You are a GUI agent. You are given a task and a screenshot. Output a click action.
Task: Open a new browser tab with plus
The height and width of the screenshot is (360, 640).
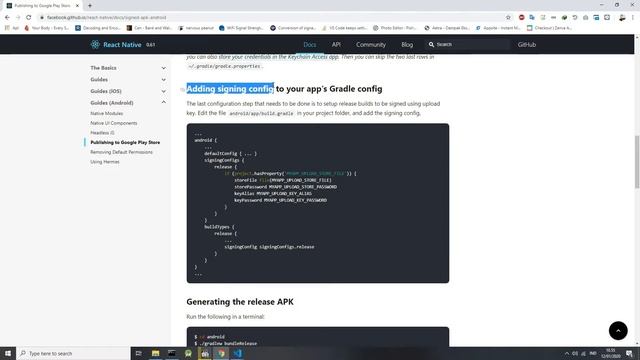point(90,6)
